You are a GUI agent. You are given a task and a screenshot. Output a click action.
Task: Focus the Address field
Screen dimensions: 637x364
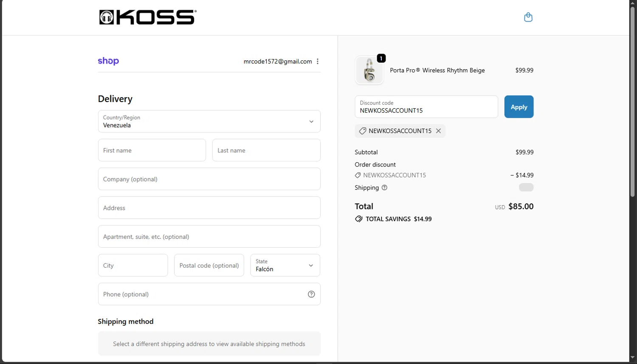tap(209, 208)
